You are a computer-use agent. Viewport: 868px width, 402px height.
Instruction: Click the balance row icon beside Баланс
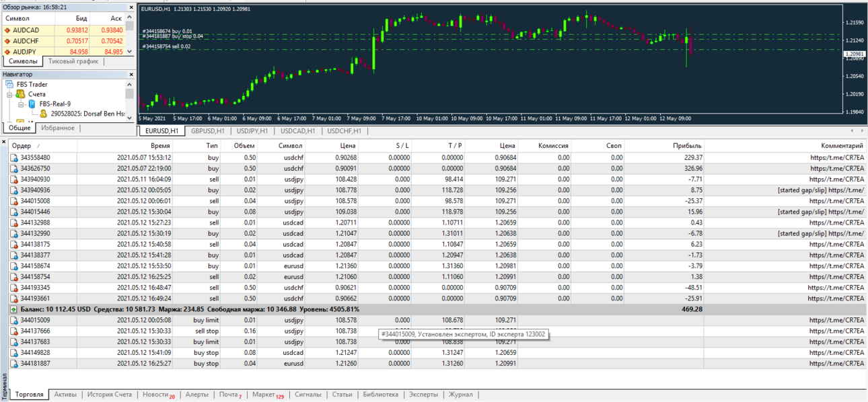pos(15,309)
